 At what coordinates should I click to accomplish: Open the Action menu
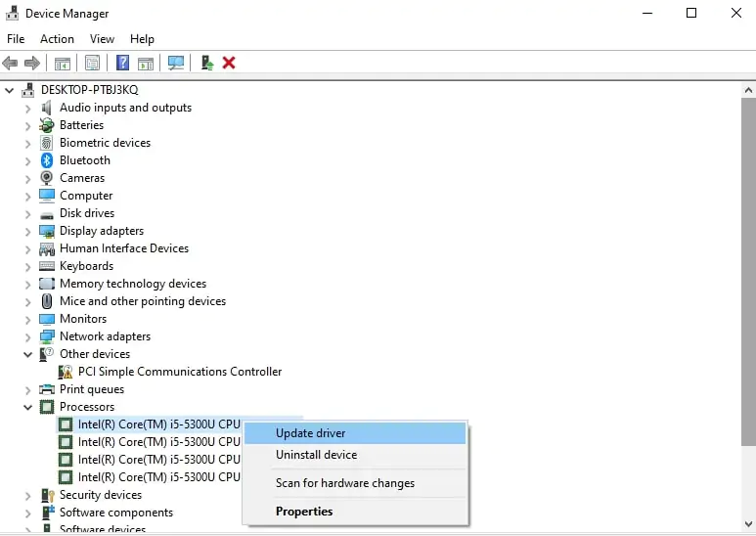pos(57,39)
